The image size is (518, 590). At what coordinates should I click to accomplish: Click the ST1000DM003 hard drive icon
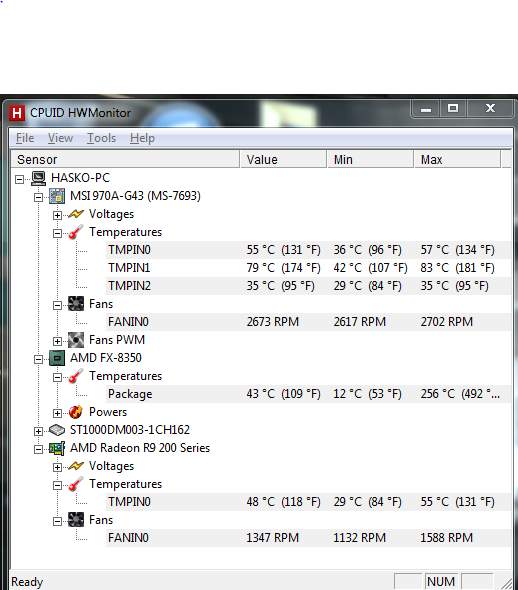pos(57,430)
